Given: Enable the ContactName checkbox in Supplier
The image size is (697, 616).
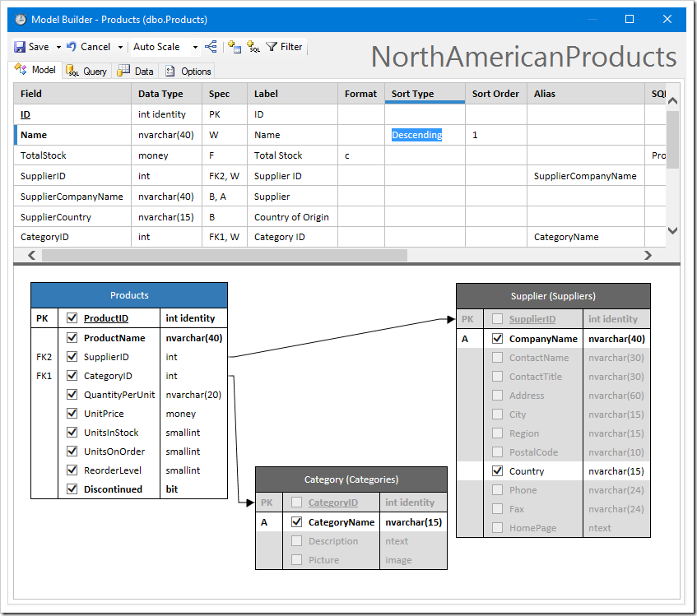Looking at the screenshot, I should [x=497, y=358].
